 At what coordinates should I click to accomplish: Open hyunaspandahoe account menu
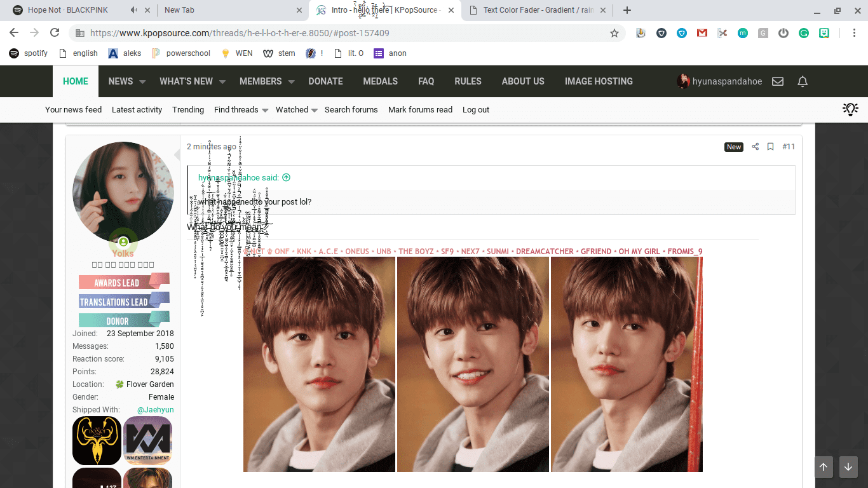point(719,81)
